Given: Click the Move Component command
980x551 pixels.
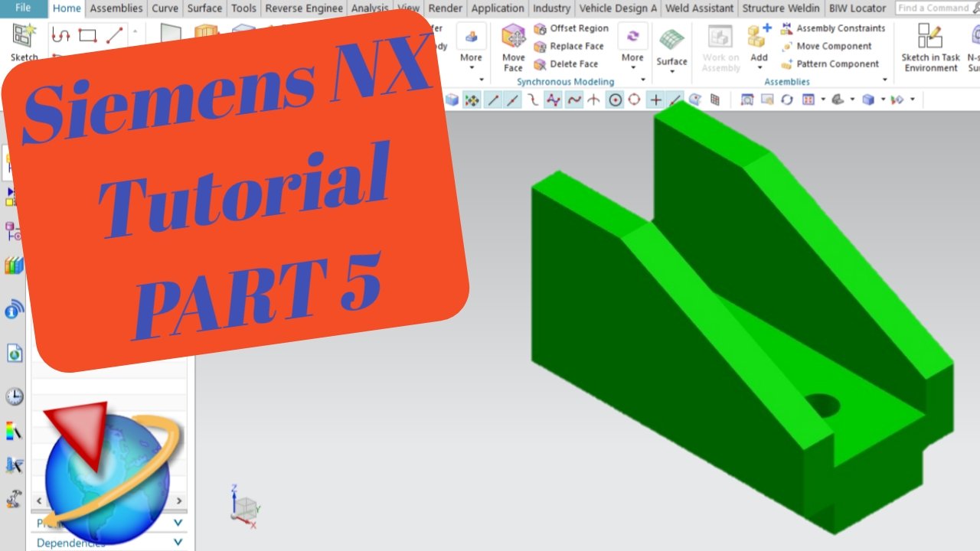Looking at the screenshot, I should pos(826,46).
